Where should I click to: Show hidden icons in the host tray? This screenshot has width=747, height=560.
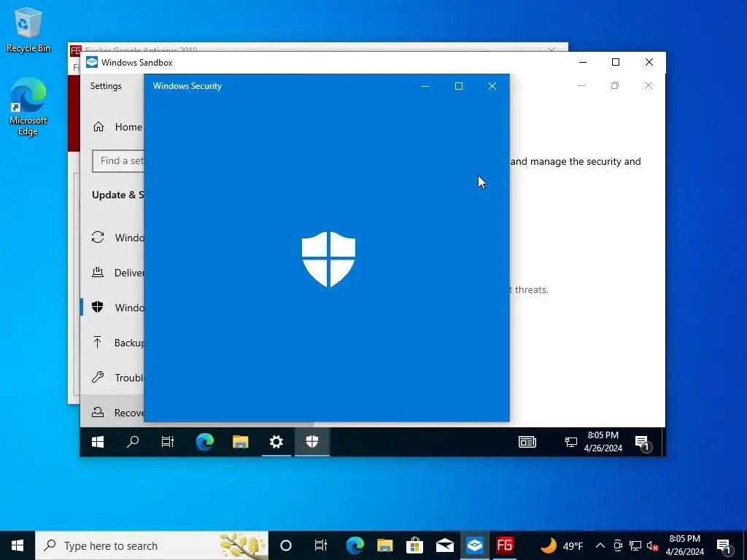(x=600, y=545)
